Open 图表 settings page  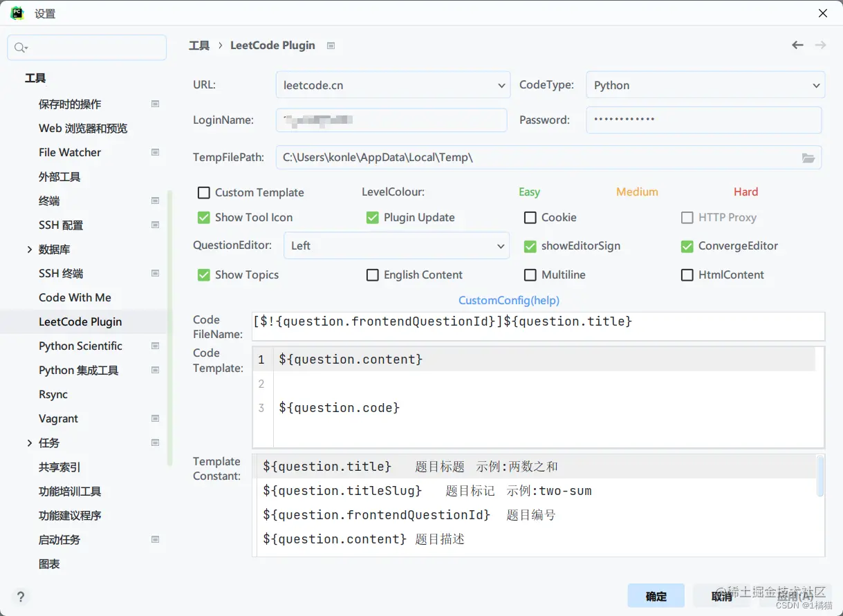[x=49, y=563]
